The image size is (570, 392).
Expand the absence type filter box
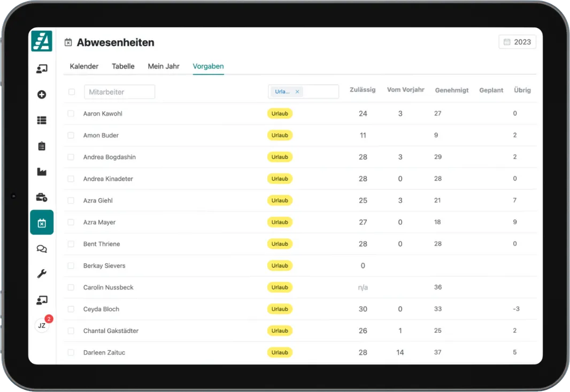click(x=320, y=92)
